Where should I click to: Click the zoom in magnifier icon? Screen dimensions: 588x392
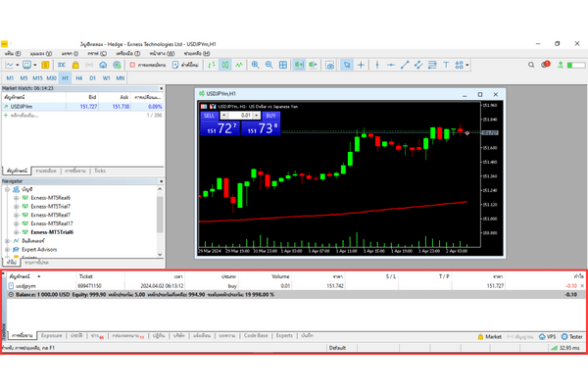[x=255, y=65]
